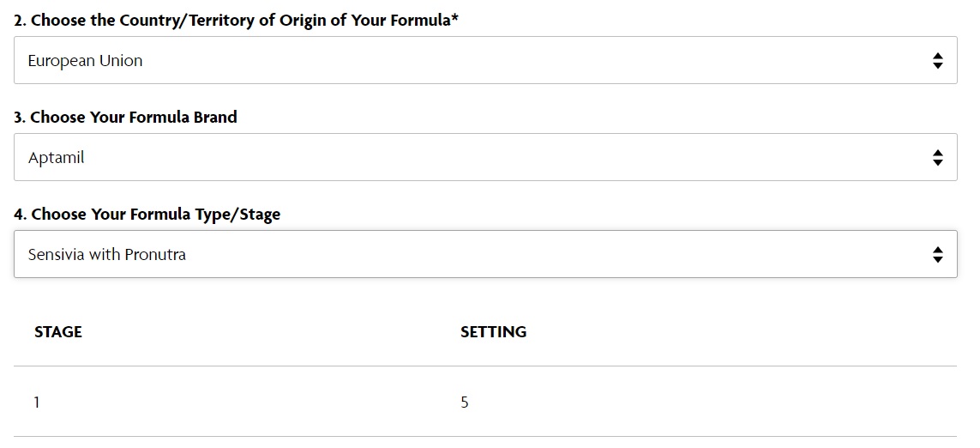Screen dimensions: 980x448
Task: Click the SETTING column header
Action: click(x=493, y=331)
